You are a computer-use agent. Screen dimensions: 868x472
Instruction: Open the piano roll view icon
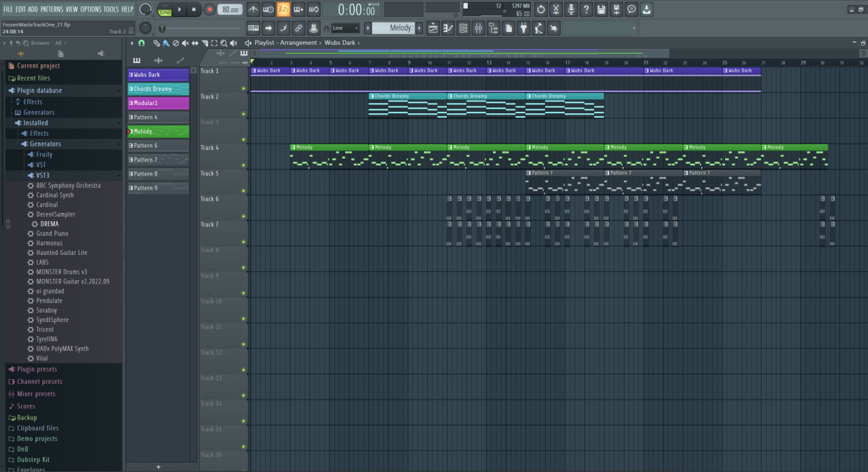tap(448, 28)
